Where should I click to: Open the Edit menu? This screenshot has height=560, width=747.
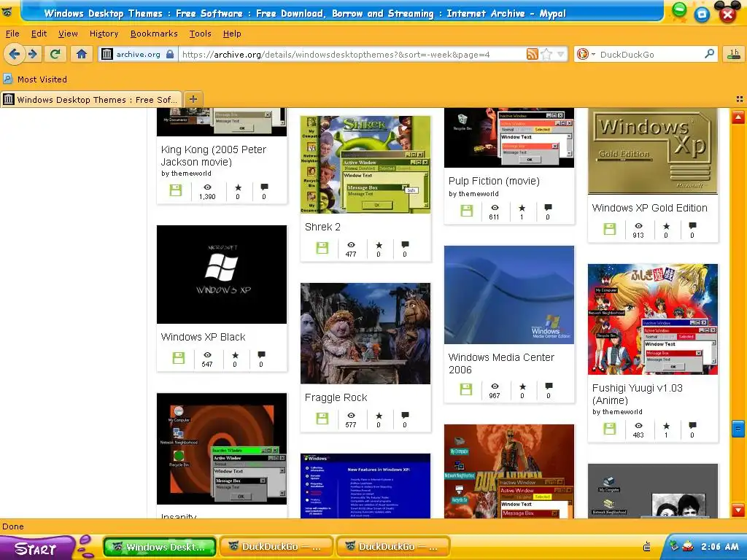pyautogui.click(x=39, y=34)
